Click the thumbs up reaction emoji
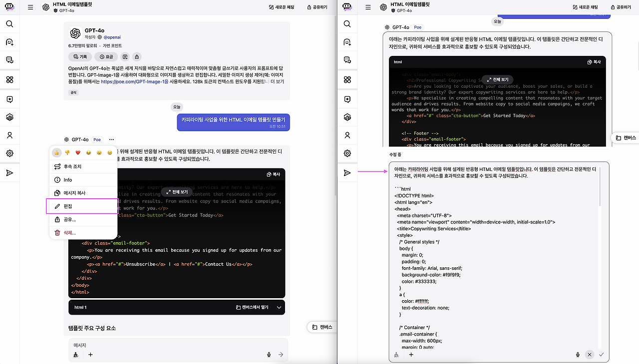639x364 pixels. (x=57, y=153)
